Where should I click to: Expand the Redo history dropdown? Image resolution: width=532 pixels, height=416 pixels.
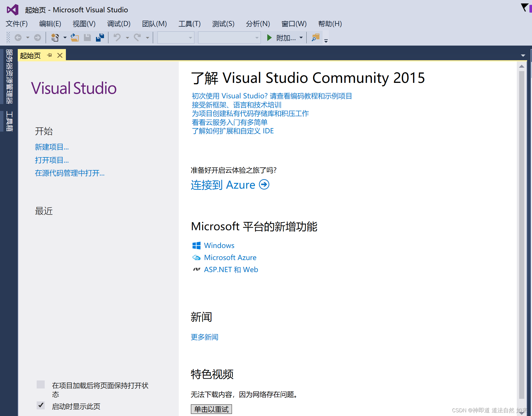[148, 38]
